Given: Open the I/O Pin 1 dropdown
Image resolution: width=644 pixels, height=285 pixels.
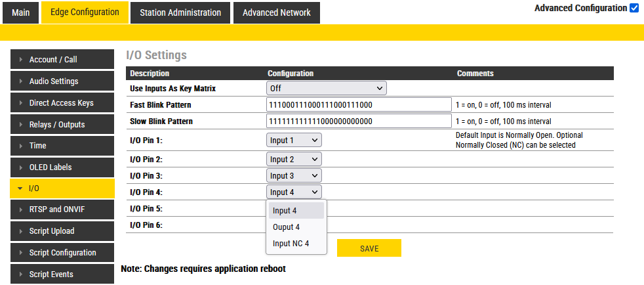Looking at the screenshot, I should tap(294, 140).
